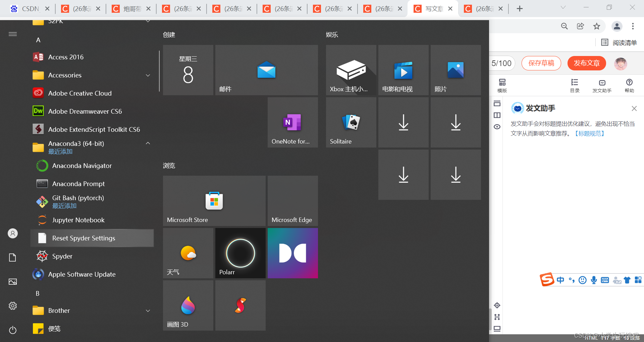Open the Dolby Access tile

[x=293, y=253]
